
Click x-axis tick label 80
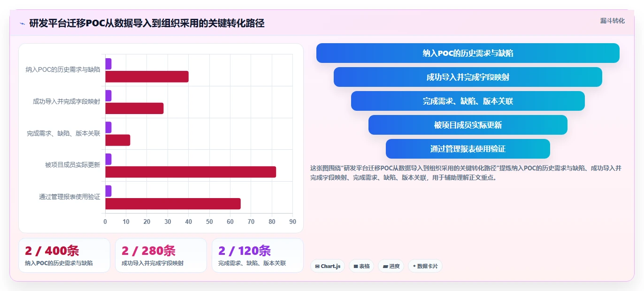click(272, 222)
